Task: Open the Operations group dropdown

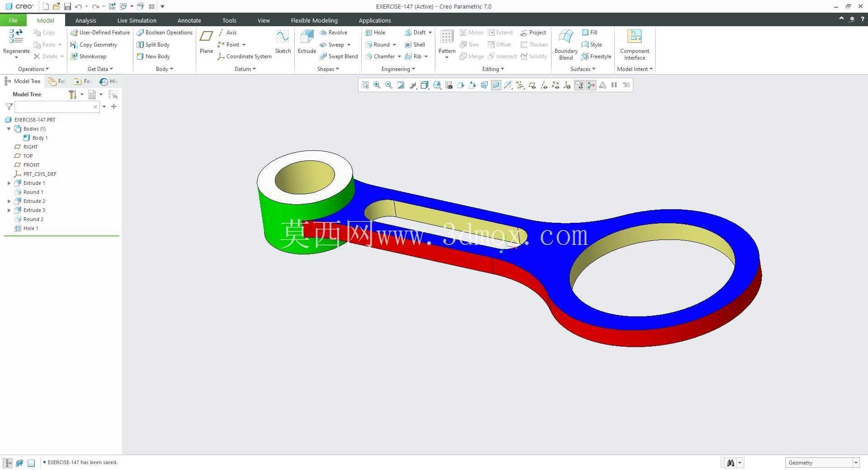Action: 33,69
